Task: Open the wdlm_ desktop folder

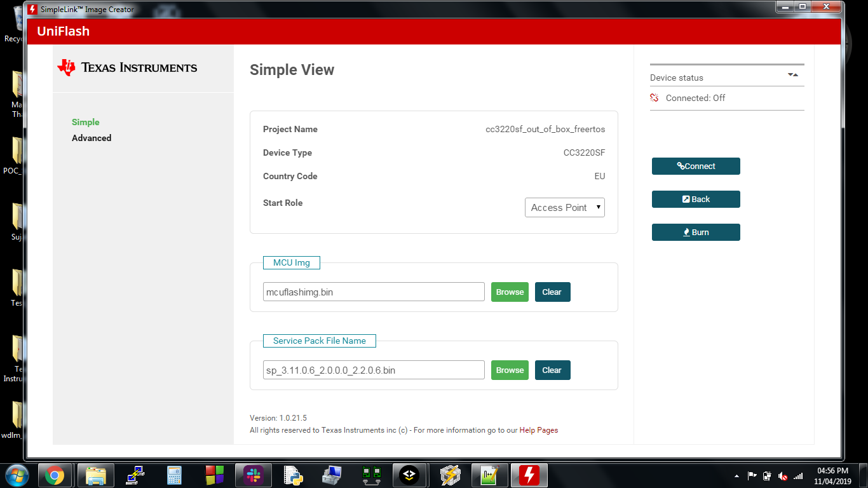Action: (x=16, y=420)
